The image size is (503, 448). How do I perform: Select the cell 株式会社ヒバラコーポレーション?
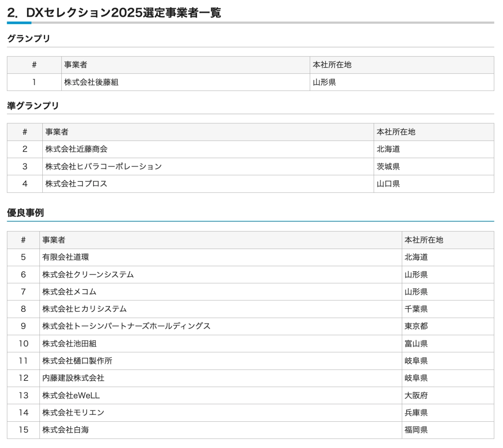coord(208,166)
